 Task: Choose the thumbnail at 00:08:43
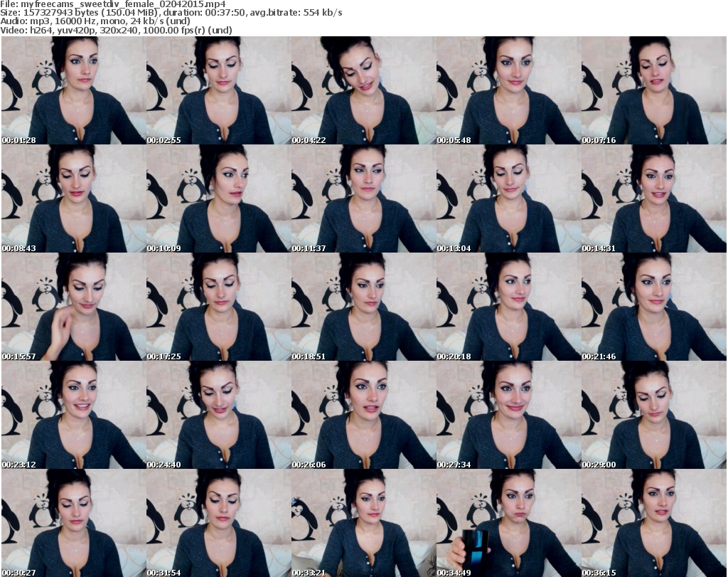click(x=74, y=198)
